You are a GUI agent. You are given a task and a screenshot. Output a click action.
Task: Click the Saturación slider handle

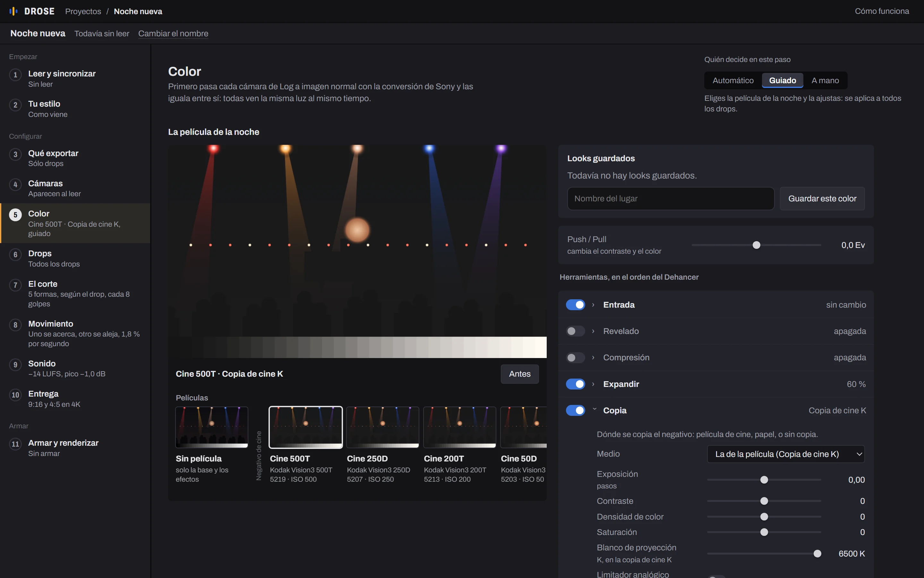point(764,532)
